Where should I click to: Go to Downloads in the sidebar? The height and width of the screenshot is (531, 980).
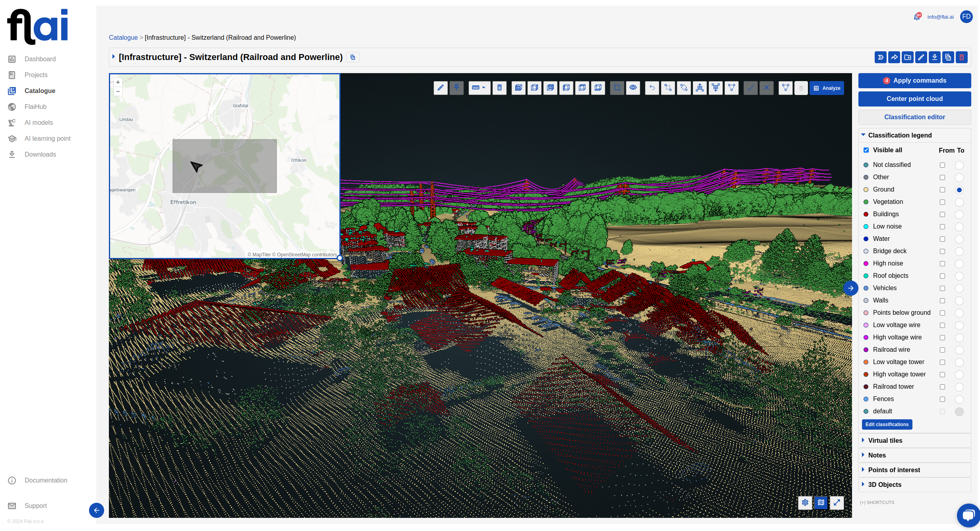[40, 154]
